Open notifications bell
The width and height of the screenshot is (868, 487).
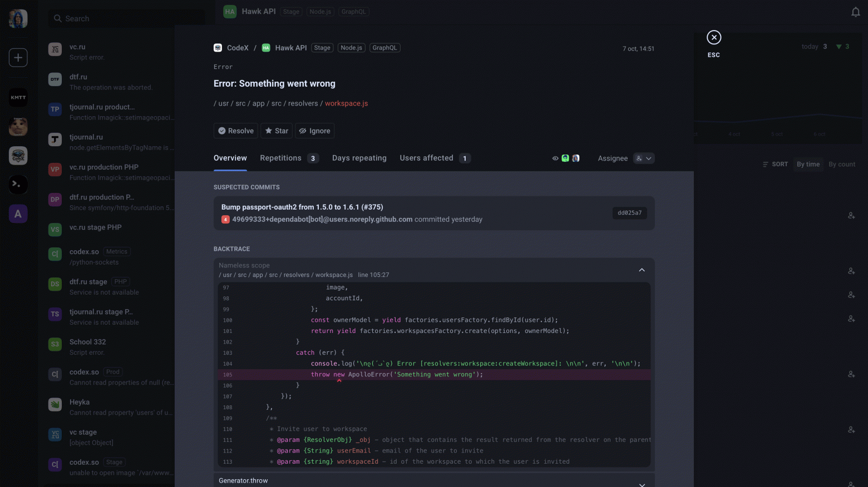(x=856, y=12)
